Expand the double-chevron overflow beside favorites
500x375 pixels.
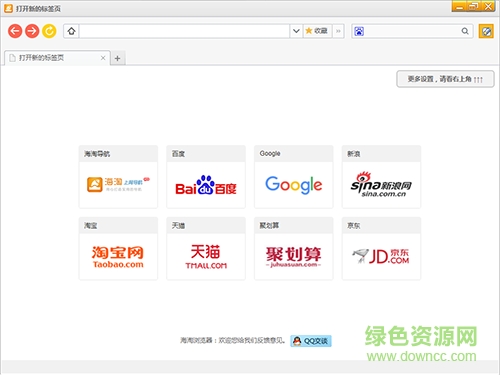click(338, 31)
